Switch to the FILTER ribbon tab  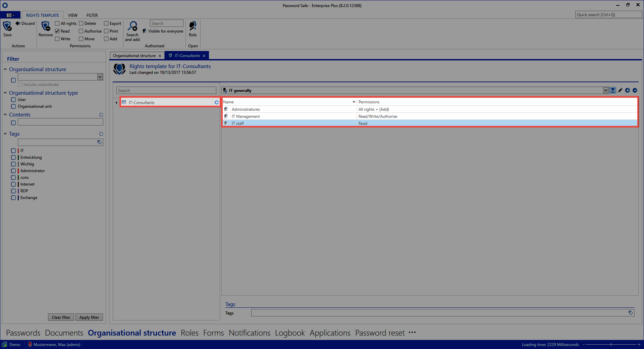pos(92,15)
